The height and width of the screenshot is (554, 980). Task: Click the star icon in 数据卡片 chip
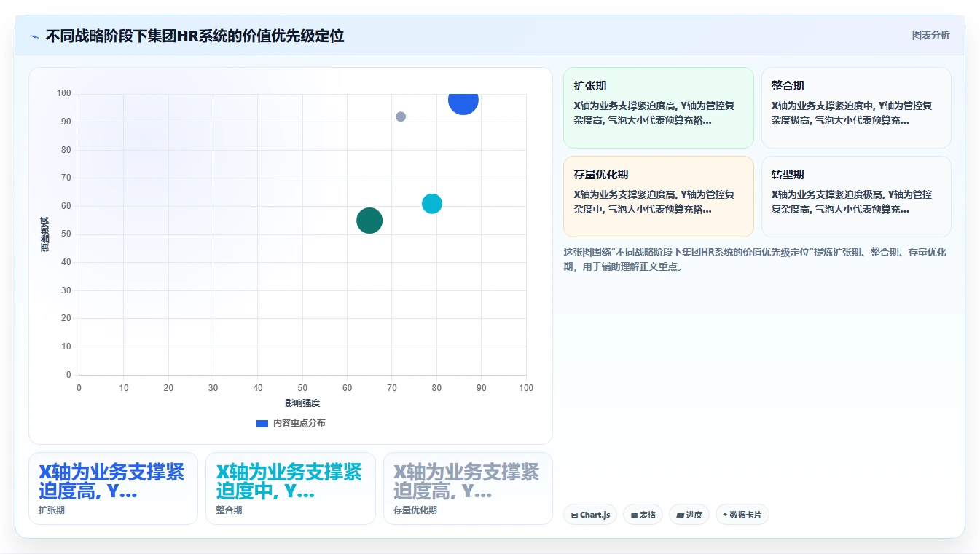[725, 515]
